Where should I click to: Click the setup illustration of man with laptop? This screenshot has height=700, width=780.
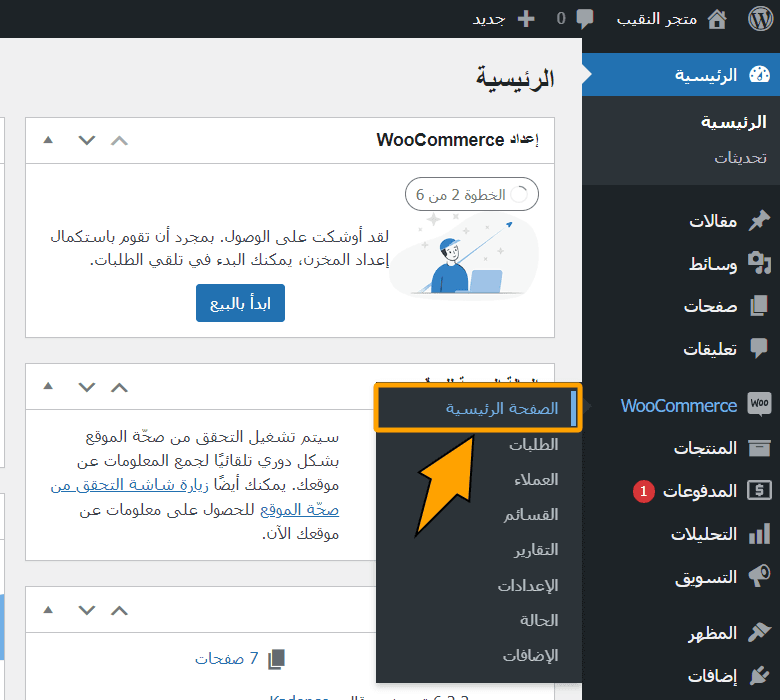click(464, 255)
